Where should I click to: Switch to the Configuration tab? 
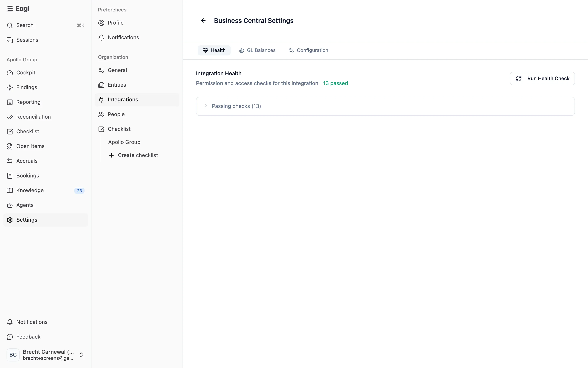pos(308,50)
